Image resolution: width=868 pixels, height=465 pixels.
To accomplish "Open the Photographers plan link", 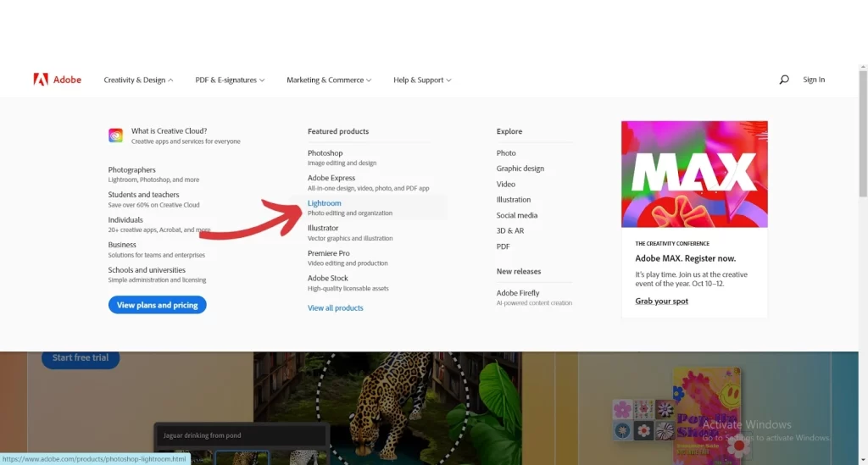I will (131, 169).
